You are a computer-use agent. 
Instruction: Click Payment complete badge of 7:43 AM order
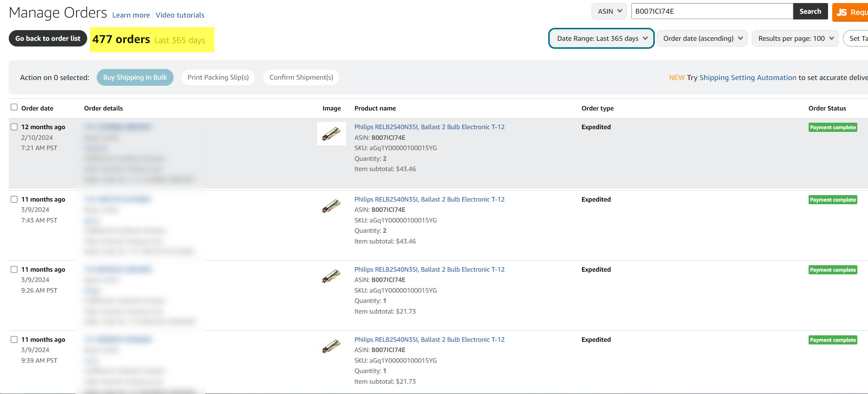[833, 200]
